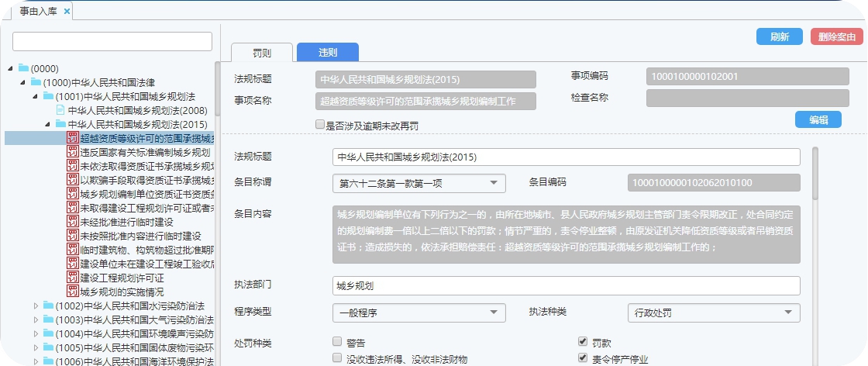868x366 pixels.
Task: Click the form panel vertical scrollbar
Action: pos(815,174)
